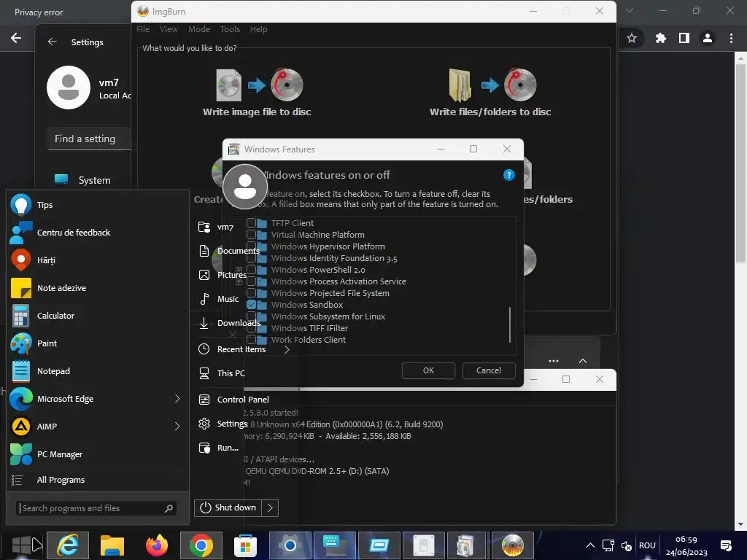
Task: Click the muted volume tray icon
Action: (627, 545)
